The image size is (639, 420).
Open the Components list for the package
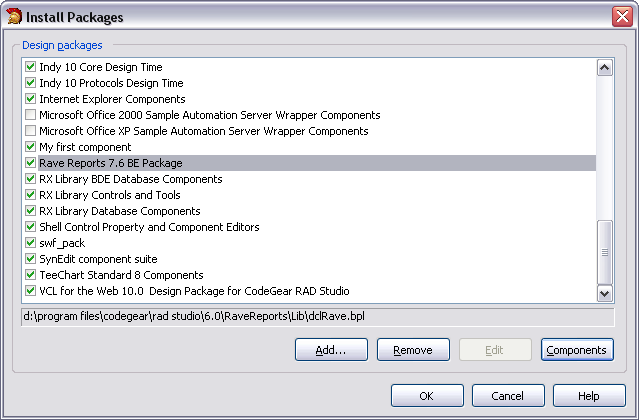[576, 350]
